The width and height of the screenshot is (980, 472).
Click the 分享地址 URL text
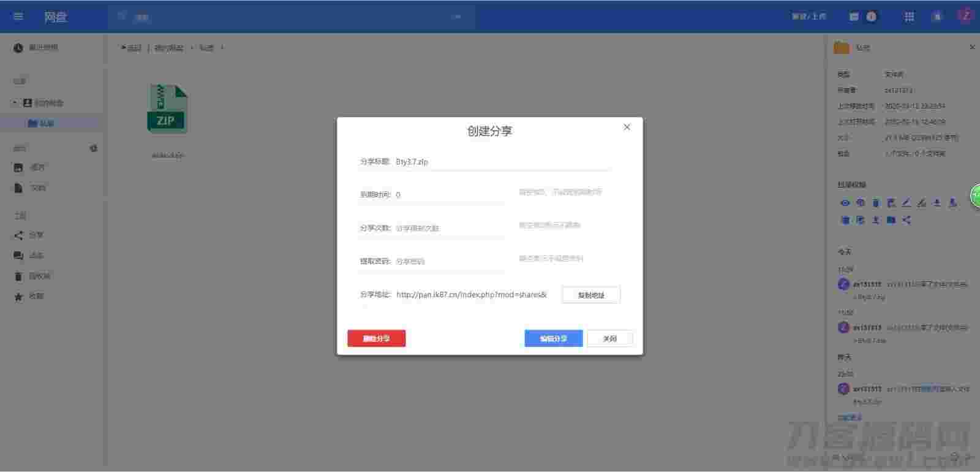[471, 295]
